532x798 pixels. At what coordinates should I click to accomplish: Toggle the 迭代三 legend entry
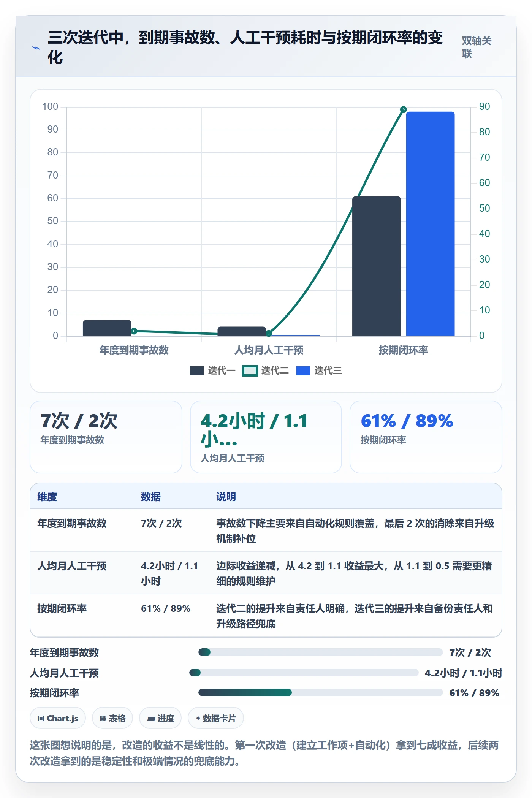(x=319, y=370)
